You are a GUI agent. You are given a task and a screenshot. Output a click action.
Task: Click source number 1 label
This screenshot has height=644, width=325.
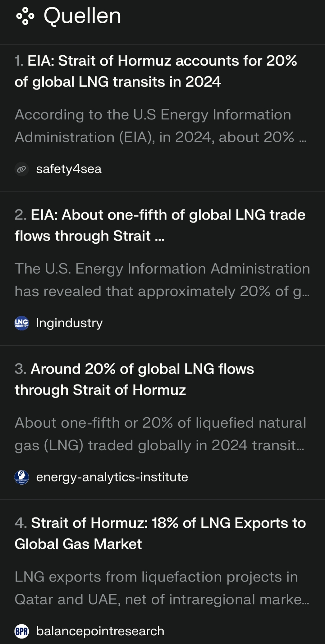coord(19,61)
